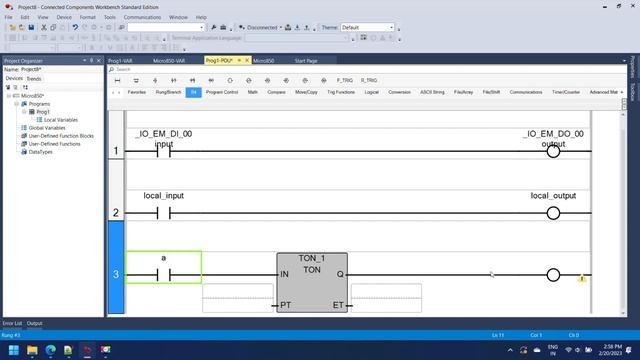This screenshot has width=640, height=360.
Task: Open the Error List panel tab
Action: point(12,323)
